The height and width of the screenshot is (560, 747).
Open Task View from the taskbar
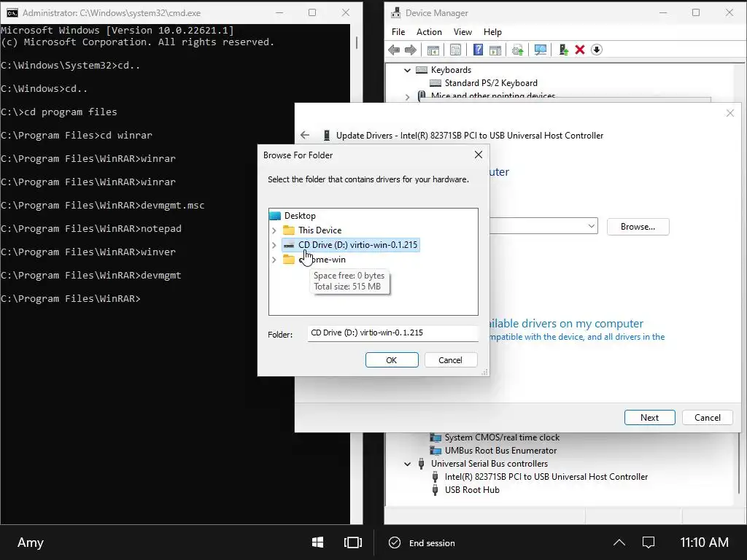tap(353, 542)
